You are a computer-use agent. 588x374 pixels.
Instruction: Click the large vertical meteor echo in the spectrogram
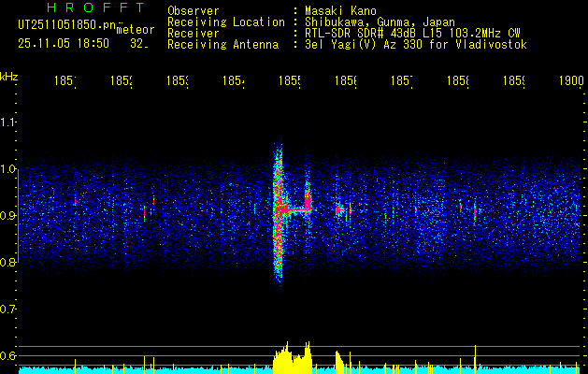point(279,214)
